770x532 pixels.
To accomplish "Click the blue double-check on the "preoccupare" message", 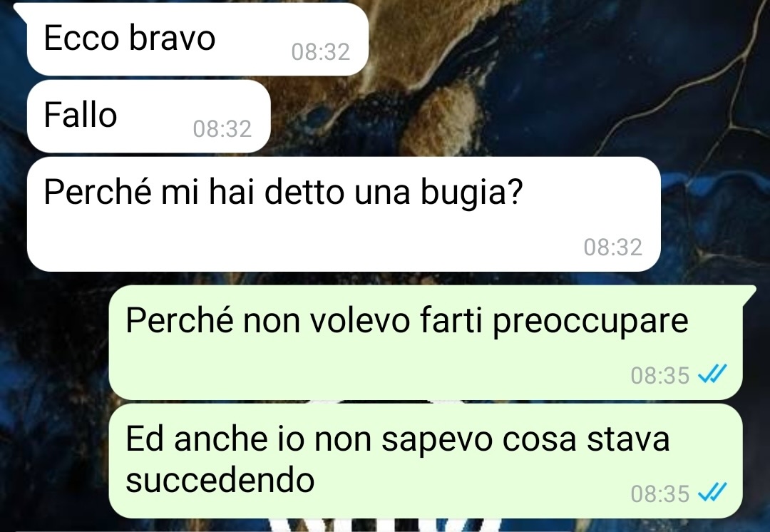I will [x=712, y=375].
